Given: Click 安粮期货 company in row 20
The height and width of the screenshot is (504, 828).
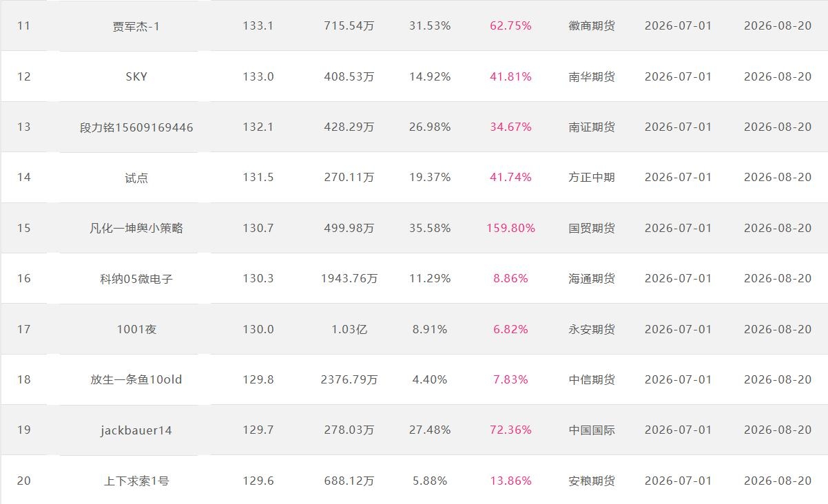Looking at the screenshot, I should tap(592, 481).
